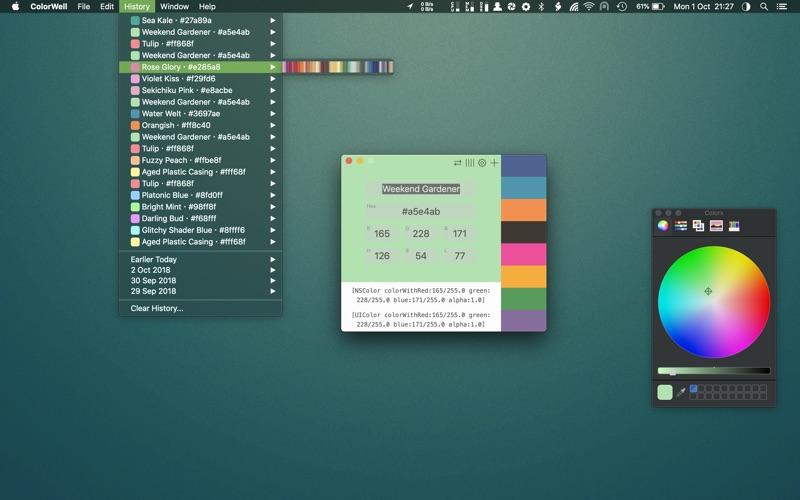
Task: Expand 30 Sep 2018 history submenu
Action: tap(201, 281)
